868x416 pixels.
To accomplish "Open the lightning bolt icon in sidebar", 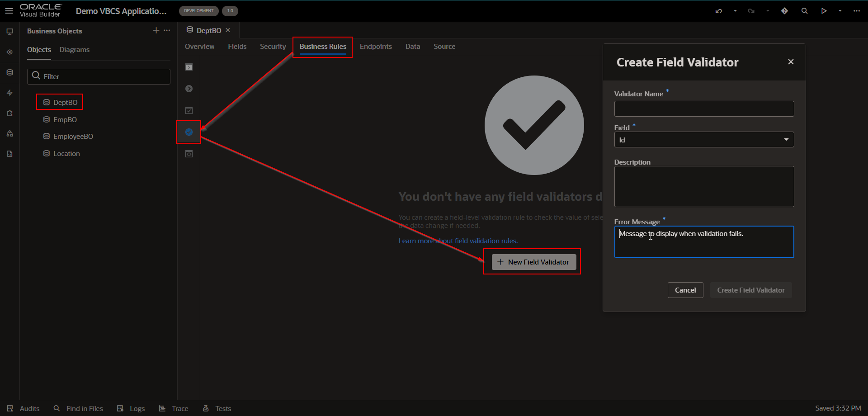I will click(9, 93).
